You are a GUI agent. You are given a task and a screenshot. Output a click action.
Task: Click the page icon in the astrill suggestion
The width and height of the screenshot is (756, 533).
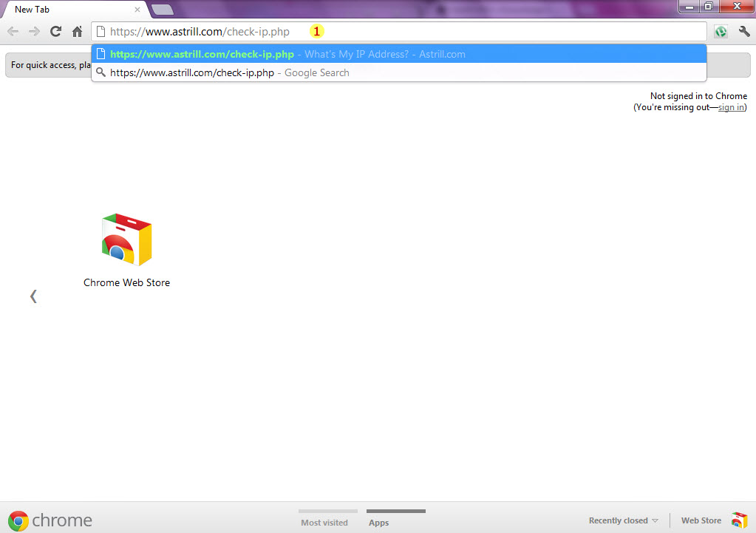(x=101, y=54)
